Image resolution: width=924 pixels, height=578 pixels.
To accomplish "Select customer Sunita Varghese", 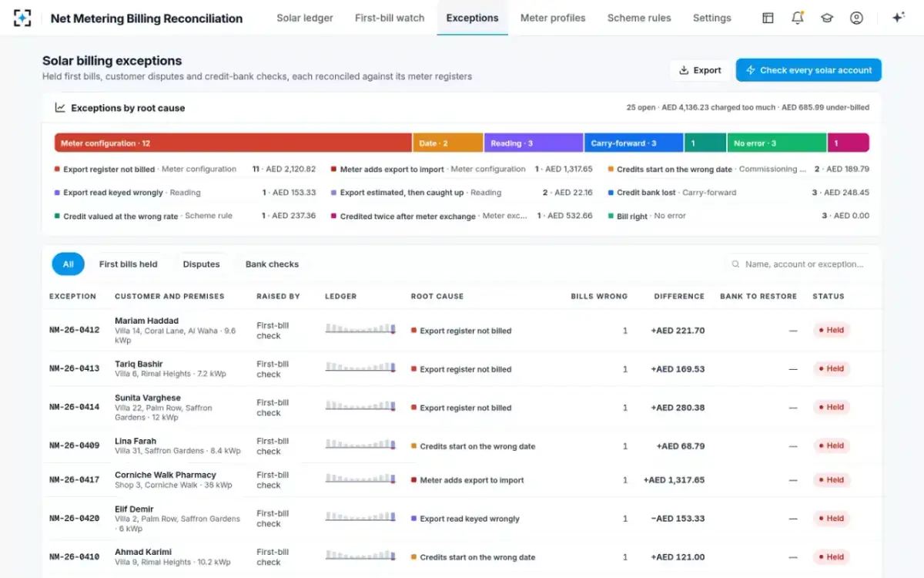I will coord(148,398).
